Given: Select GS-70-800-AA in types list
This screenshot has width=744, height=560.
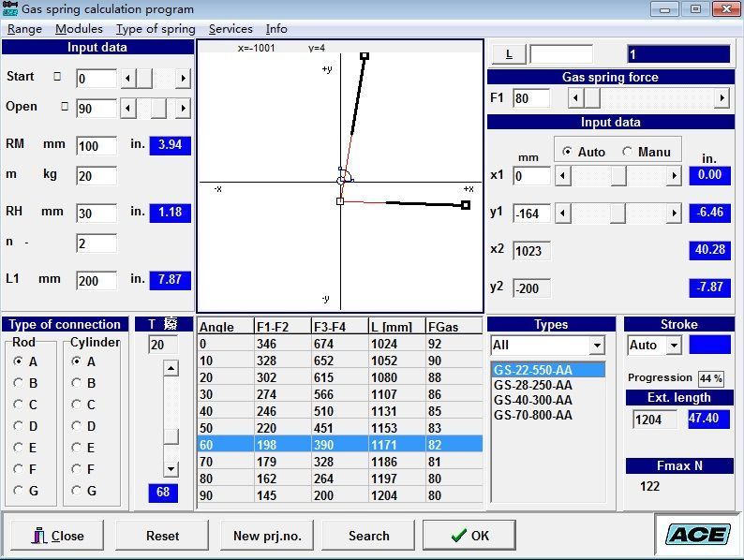Looking at the screenshot, I should click(x=548, y=416).
